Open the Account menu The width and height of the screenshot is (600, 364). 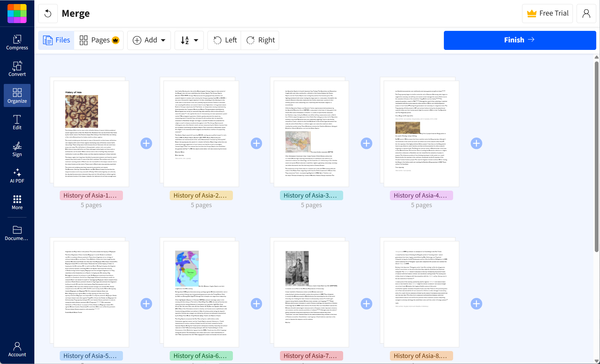coord(586,13)
